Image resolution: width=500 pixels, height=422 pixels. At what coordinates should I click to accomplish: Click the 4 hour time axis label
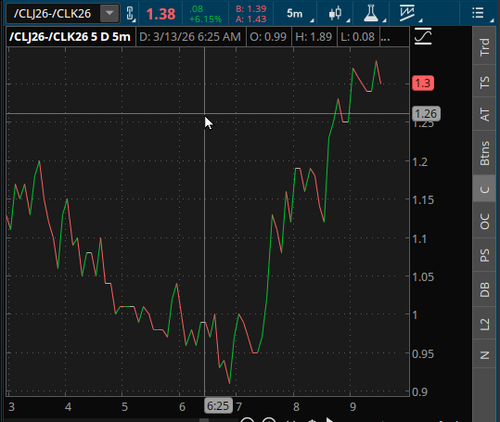click(x=68, y=407)
